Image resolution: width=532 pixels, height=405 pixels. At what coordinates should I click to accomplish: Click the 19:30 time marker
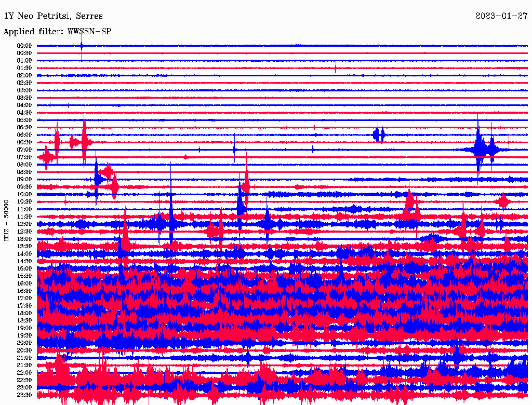pyautogui.click(x=24, y=335)
